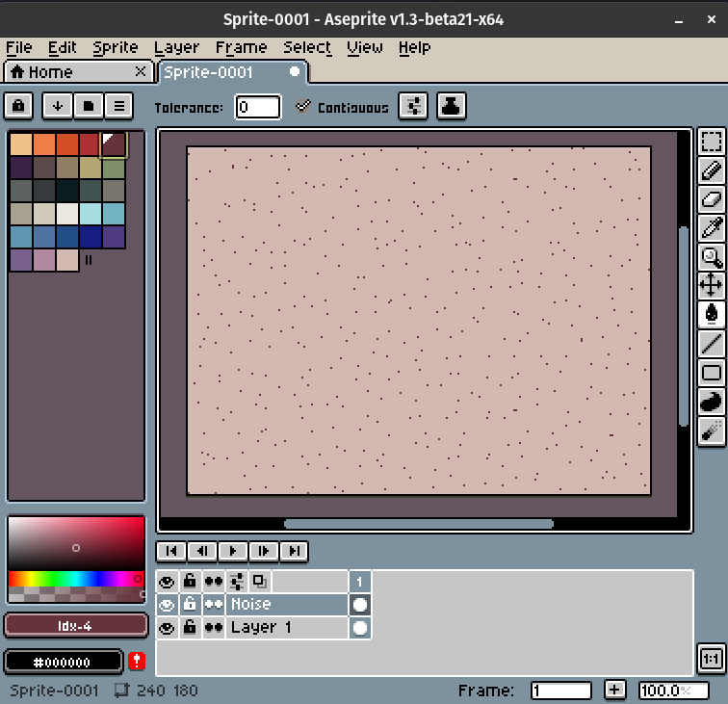This screenshot has width=728, height=704.
Task: Activate the Eyedropper tool
Action: 711,228
